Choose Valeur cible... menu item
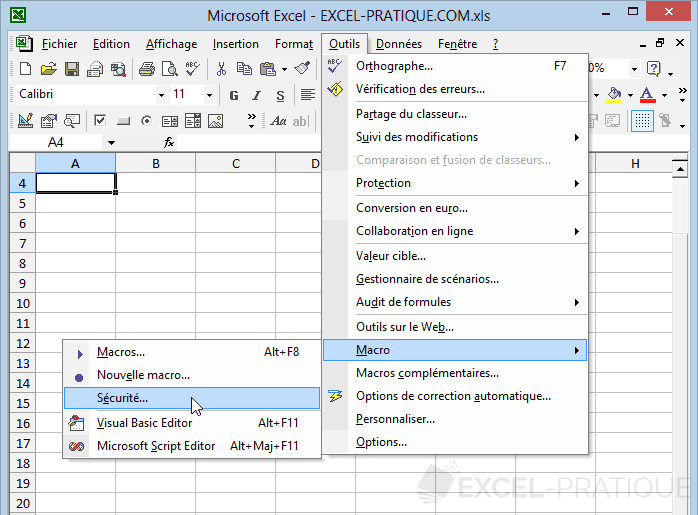This screenshot has width=698, height=515. [455, 256]
